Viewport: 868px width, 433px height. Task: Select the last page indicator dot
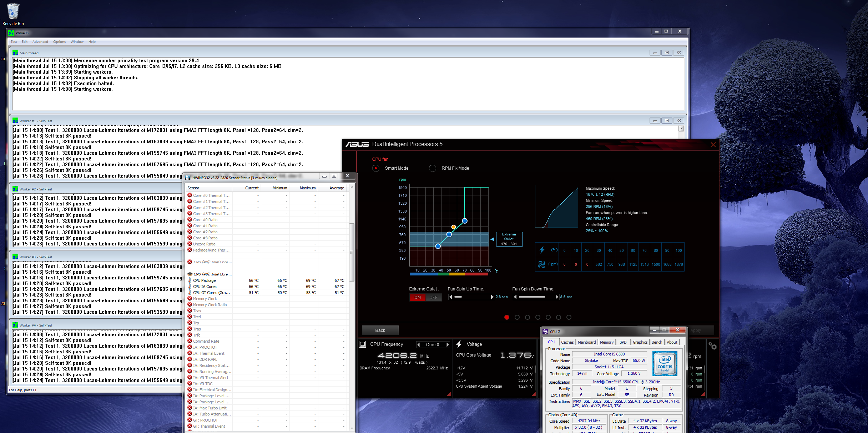coord(569,317)
